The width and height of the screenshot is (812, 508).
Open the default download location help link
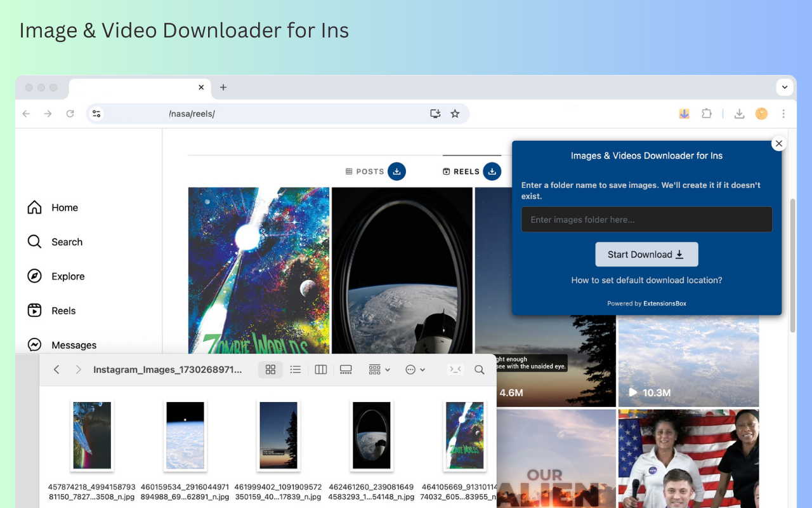[x=646, y=280]
